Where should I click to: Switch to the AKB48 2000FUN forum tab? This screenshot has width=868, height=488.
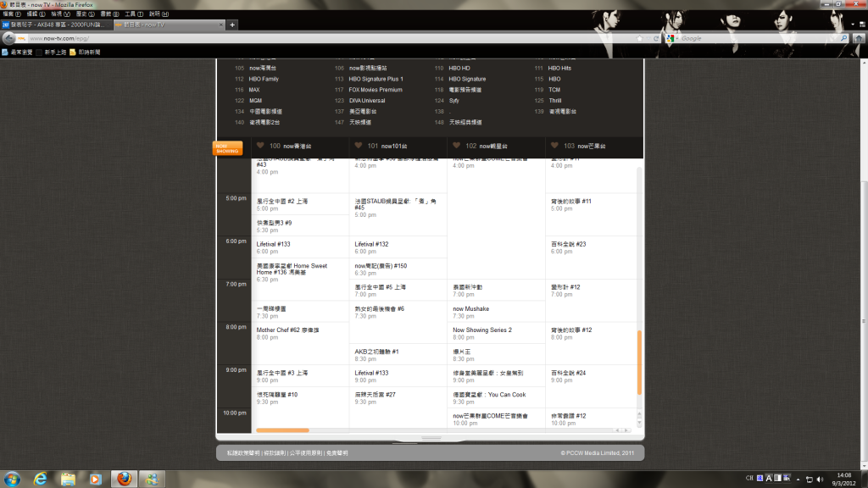tap(56, 25)
